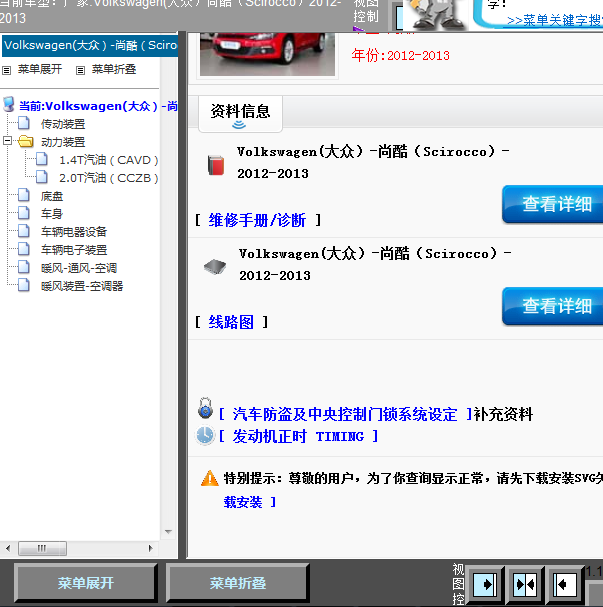Click the red book icon for 维修手册

tap(216, 165)
